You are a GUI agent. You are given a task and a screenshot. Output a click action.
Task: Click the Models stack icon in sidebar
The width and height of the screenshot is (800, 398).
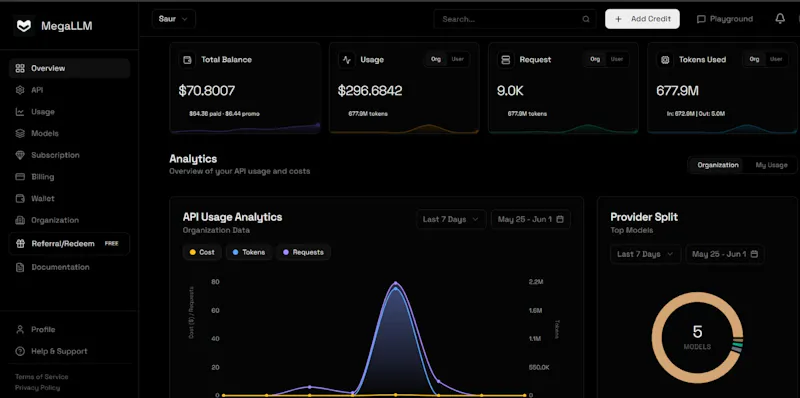click(20, 133)
